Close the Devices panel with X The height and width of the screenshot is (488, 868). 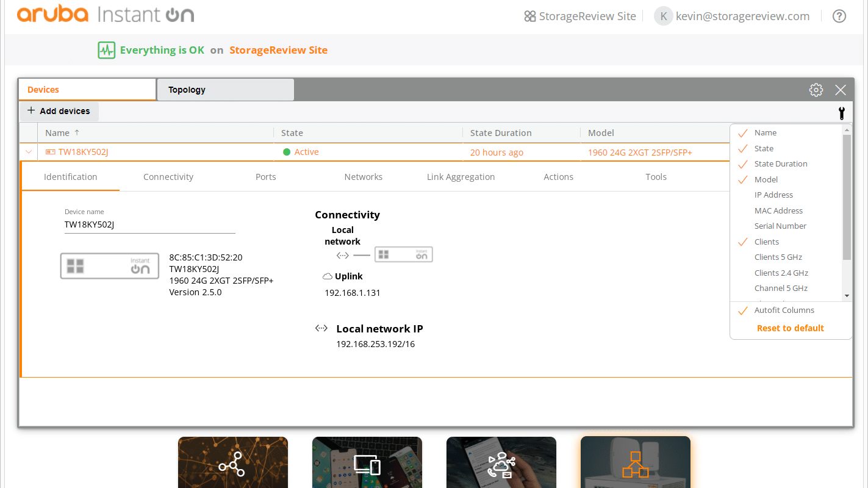click(841, 90)
